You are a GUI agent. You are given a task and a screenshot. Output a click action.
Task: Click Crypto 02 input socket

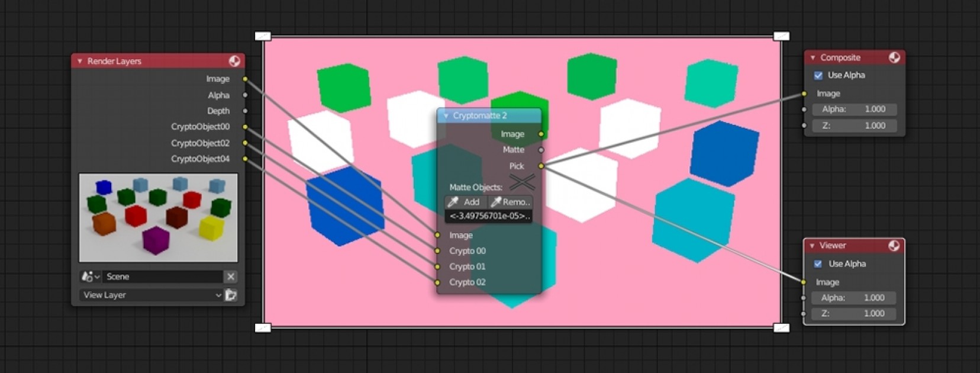(x=437, y=282)
